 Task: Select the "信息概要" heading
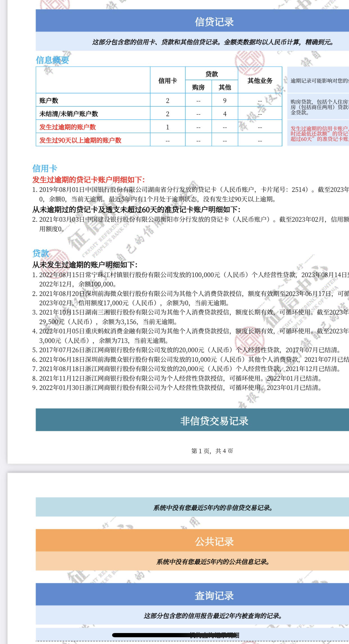pos(52,60)
